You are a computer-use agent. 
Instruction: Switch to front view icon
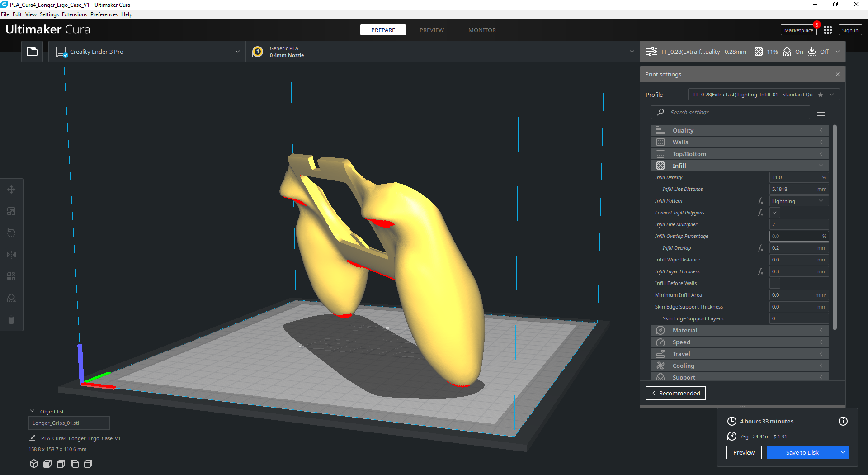click(x=47, y=464)
